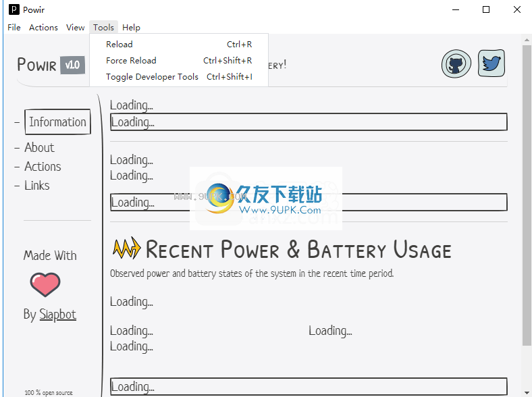Click the Powir logo heading
The image size is (532, 397).
pos(36,64)
